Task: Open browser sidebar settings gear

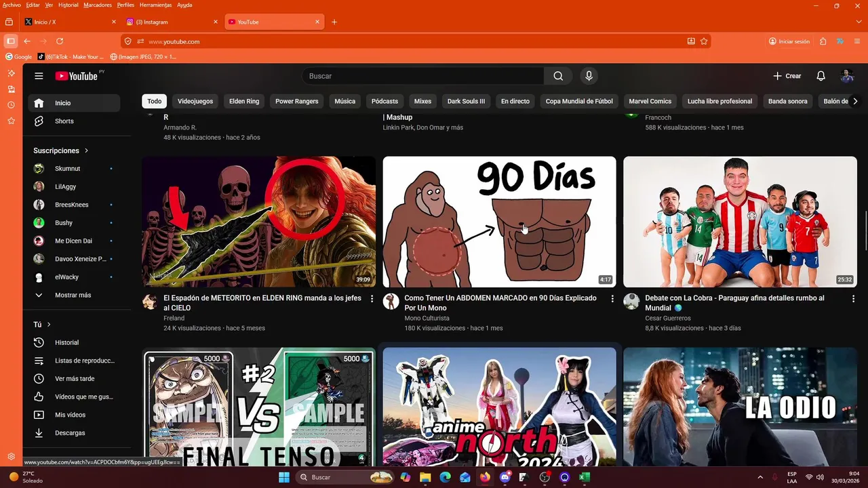Action: click(x=11, y=457)
